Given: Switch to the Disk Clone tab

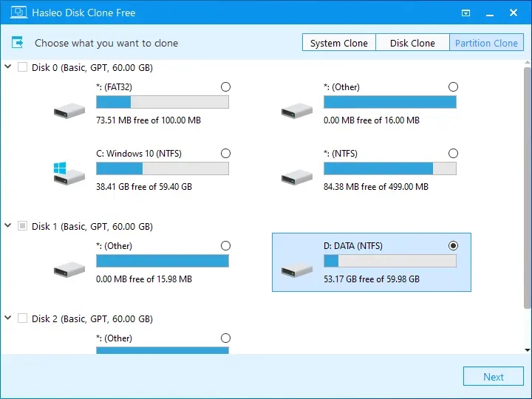Looking at the screenshot, I should click(412, 42).
